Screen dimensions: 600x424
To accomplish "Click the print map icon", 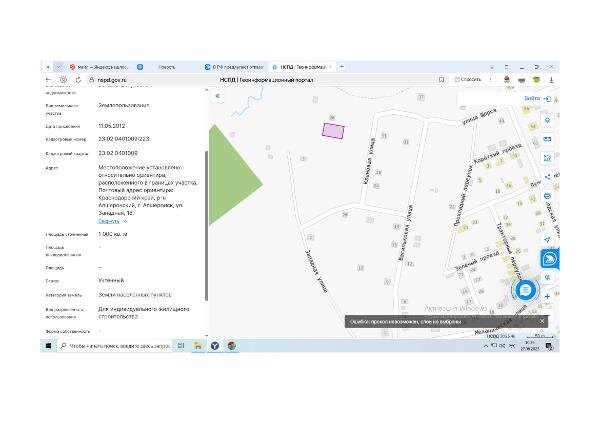I will pos(547,196).
